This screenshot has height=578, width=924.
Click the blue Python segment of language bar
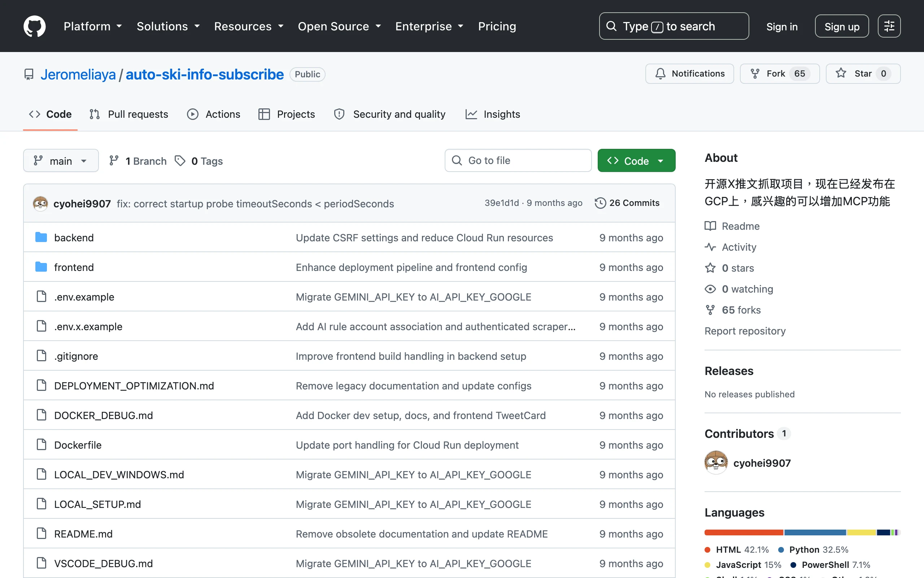(x=815, y=532)
